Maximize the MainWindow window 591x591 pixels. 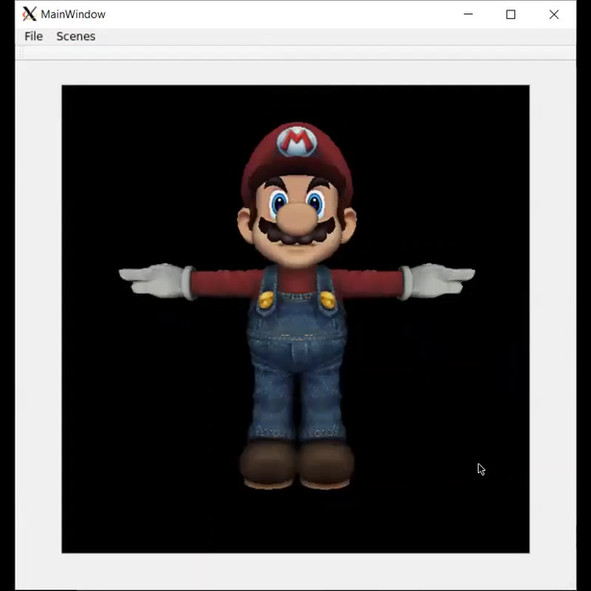tap(511, 14)
